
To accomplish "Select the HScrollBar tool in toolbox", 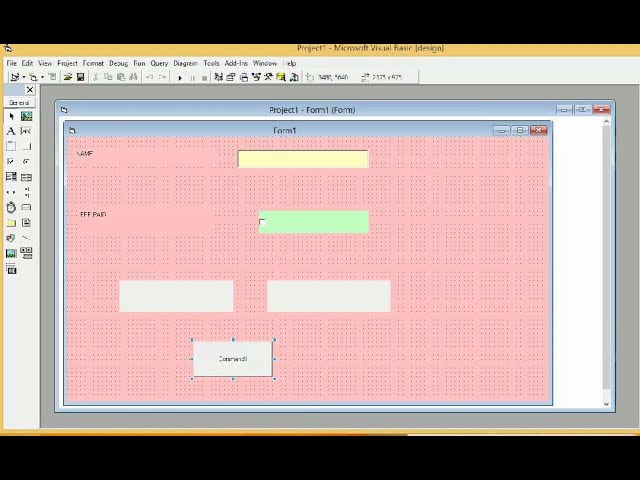I will 11,192.
